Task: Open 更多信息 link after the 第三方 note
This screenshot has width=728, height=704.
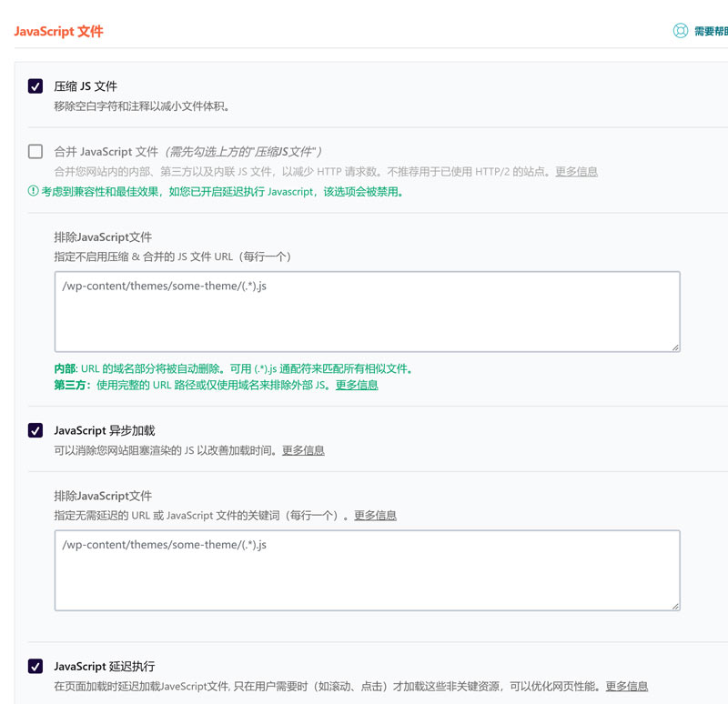Action: pyautogui.click(x=357, y=385)
